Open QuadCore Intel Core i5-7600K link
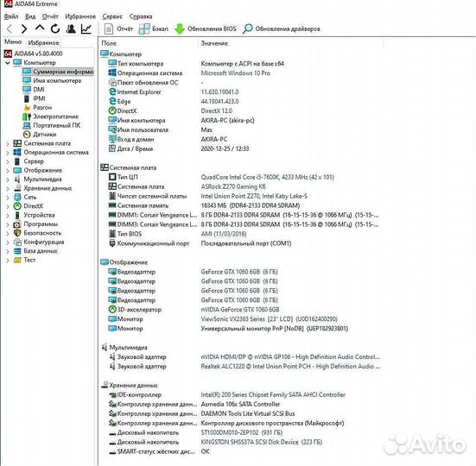 (x=267, y=178)
